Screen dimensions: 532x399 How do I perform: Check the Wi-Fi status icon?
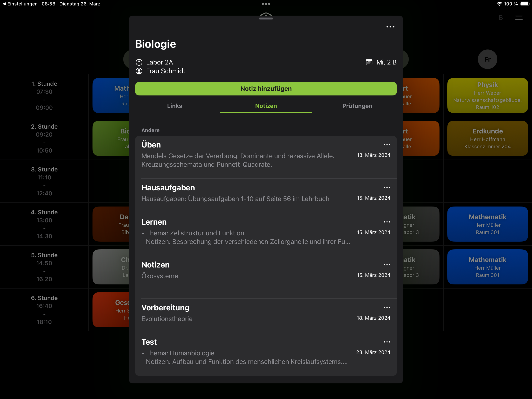499,4
